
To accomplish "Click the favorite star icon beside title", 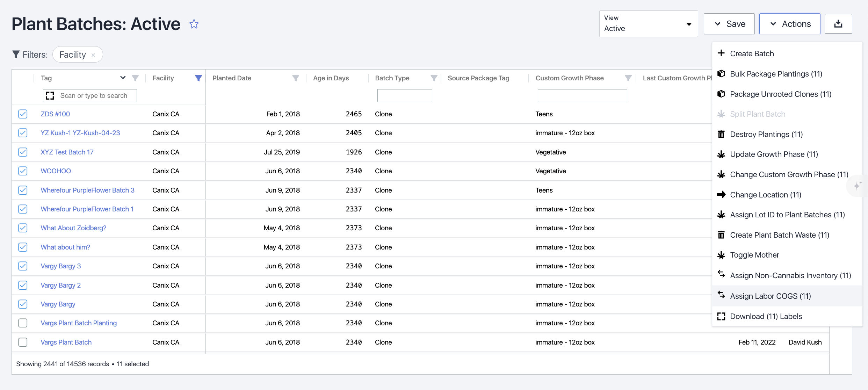I will point(194,24).
